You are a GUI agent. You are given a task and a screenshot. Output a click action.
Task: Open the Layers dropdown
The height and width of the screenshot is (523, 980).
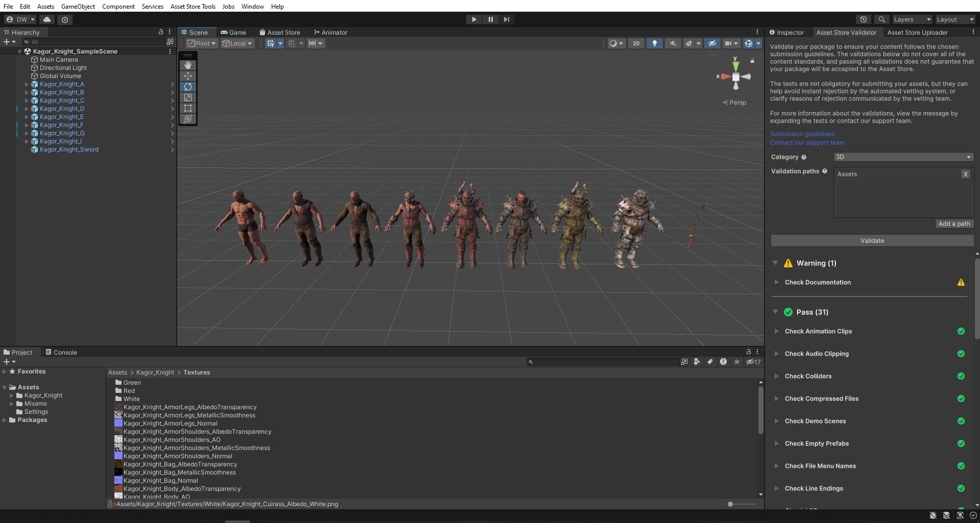click(912, 19)
